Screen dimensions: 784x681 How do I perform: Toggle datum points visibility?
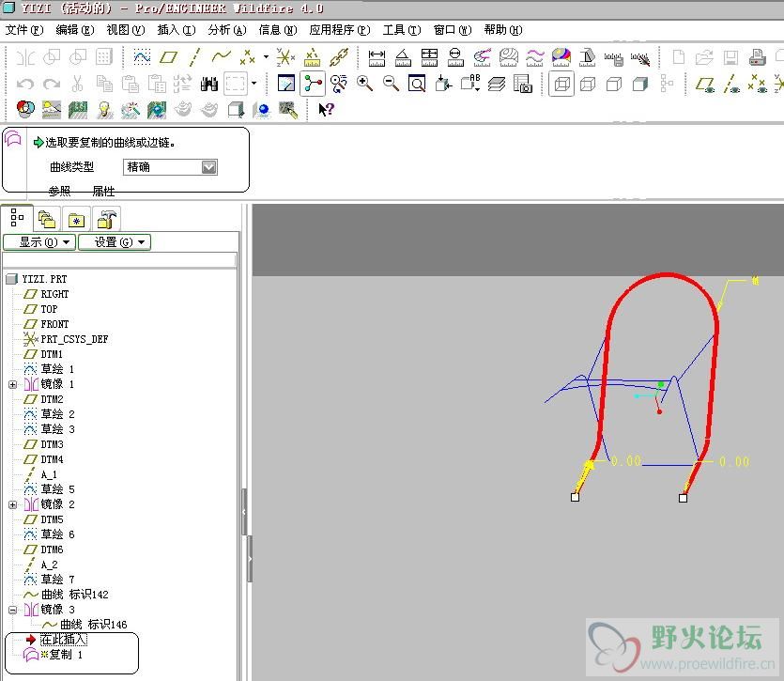coord(758,84)
